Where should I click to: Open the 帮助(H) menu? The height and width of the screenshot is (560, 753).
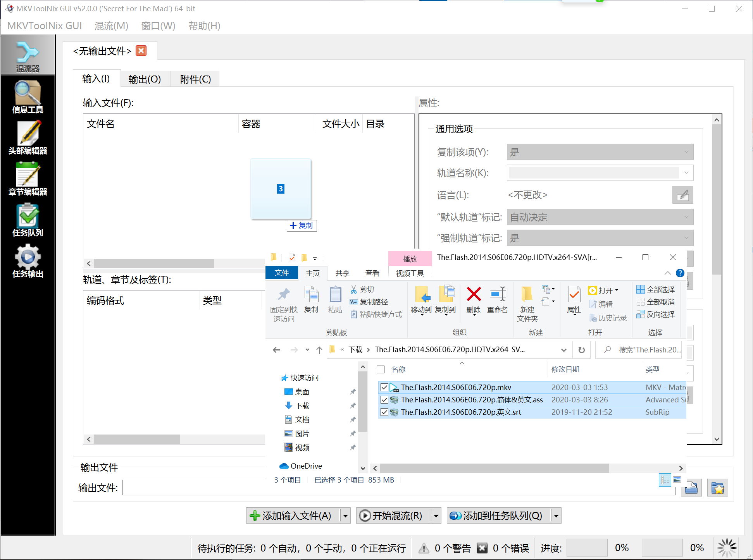(204, 26)
